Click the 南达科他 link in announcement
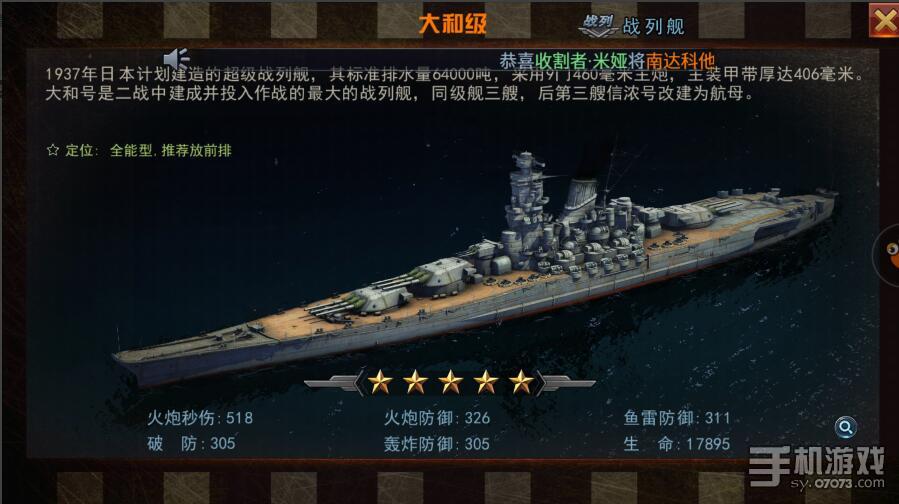The image size is (899, 504). point(680,61)
